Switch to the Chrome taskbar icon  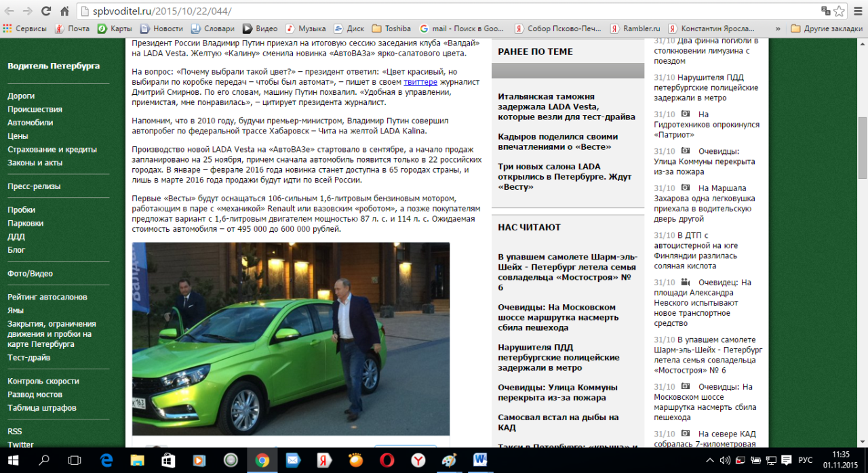click(x=262, y=460)
